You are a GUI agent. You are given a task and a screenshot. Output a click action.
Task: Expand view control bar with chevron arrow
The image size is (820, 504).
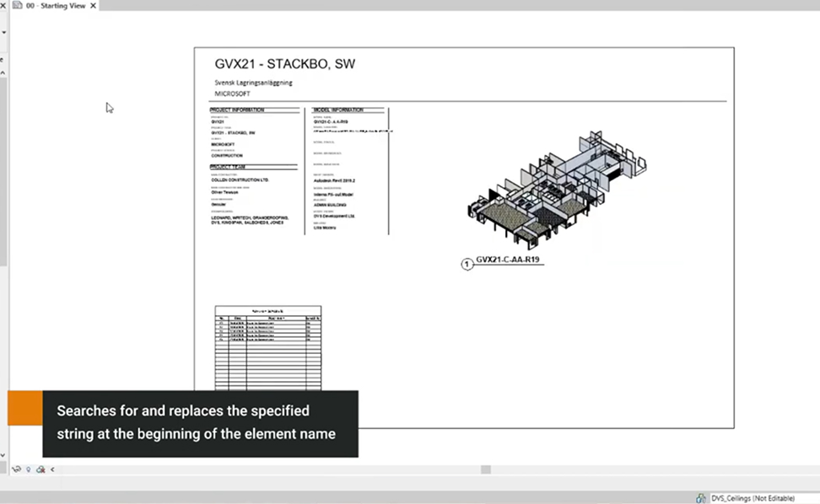pyautogui.click(x=52, y=469)
